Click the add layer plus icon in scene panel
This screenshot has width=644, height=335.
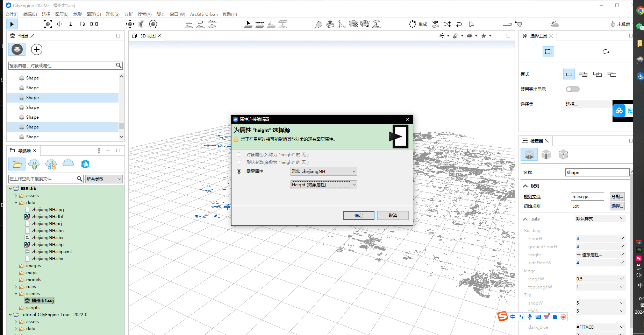tap(36, 49)
